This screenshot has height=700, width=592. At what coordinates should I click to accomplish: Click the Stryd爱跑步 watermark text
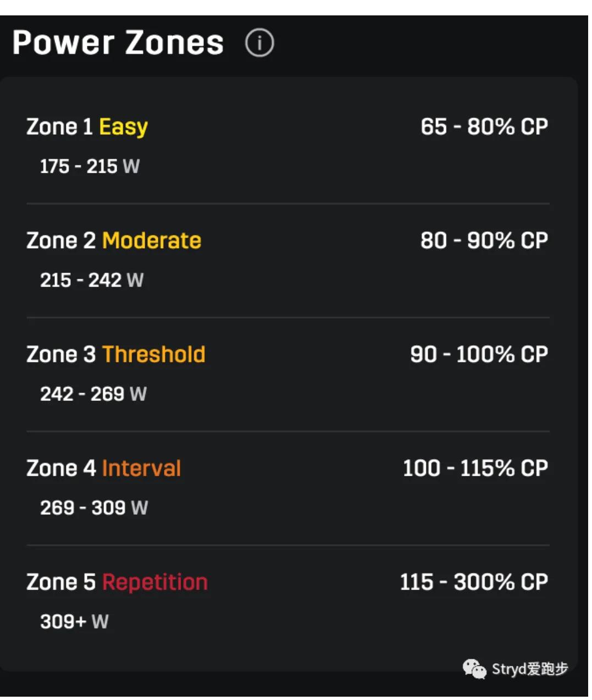click(x=529, y=669)
